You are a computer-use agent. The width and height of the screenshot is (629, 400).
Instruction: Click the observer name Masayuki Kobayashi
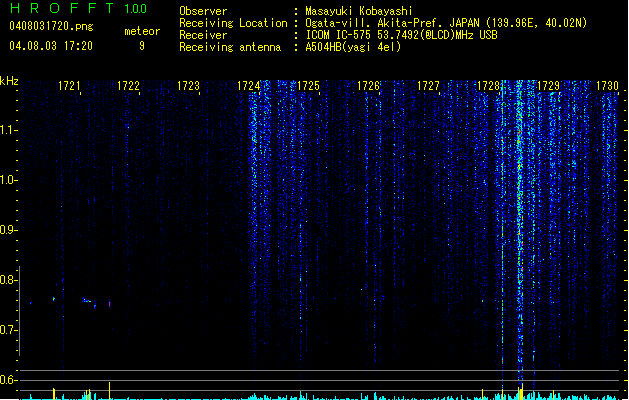[359, 11]
